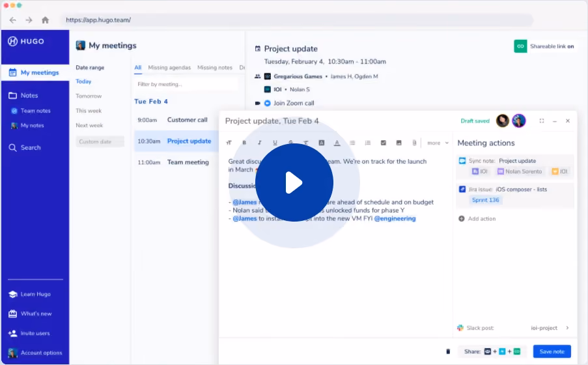Viewport: 588px width, 365px height.
Task: Click the Filter by meeting field
Action: 186,84
